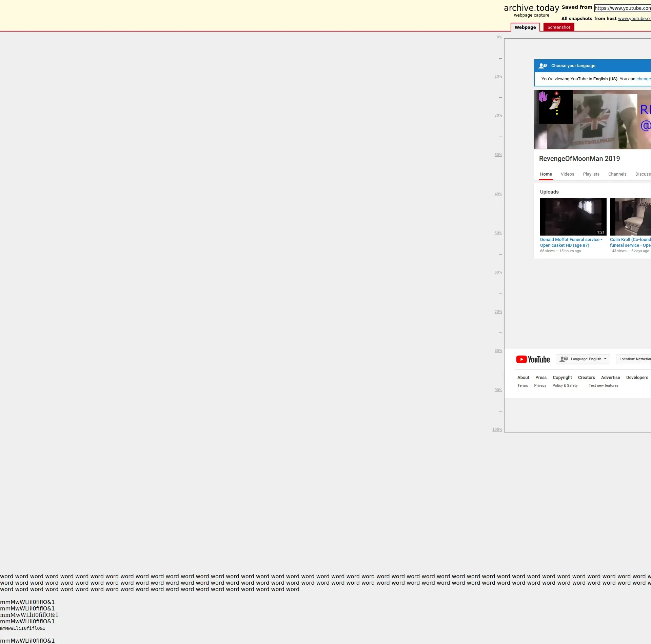Switch to the Screenshot tab
Image resolution: width=651 pixels, height=644 pixels.
558,27
